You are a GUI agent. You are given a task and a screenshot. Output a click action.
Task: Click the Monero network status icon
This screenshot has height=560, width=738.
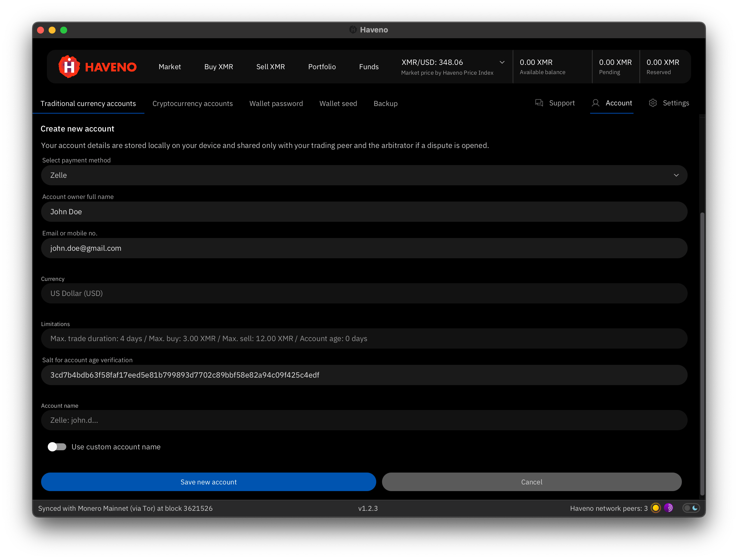pos(656,508)
